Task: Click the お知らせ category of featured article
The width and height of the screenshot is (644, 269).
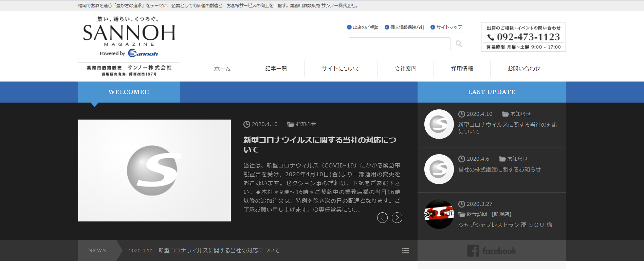Action: 306,124
